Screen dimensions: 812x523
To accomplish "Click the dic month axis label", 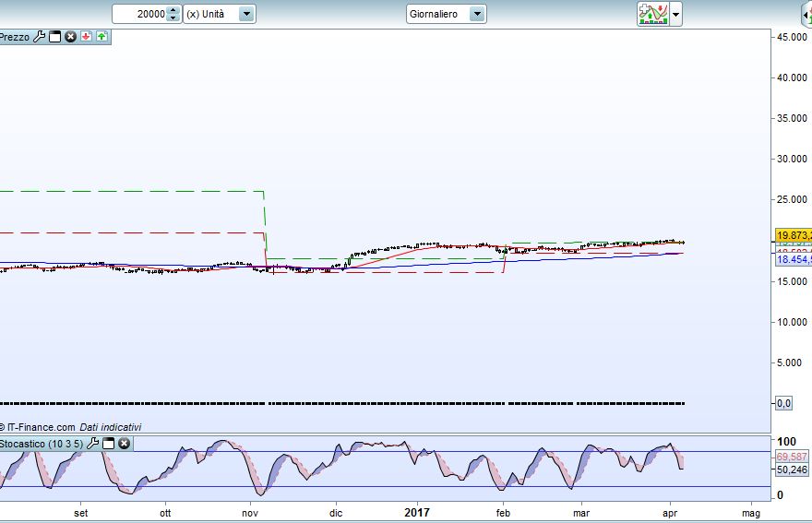I will [336, 513].
